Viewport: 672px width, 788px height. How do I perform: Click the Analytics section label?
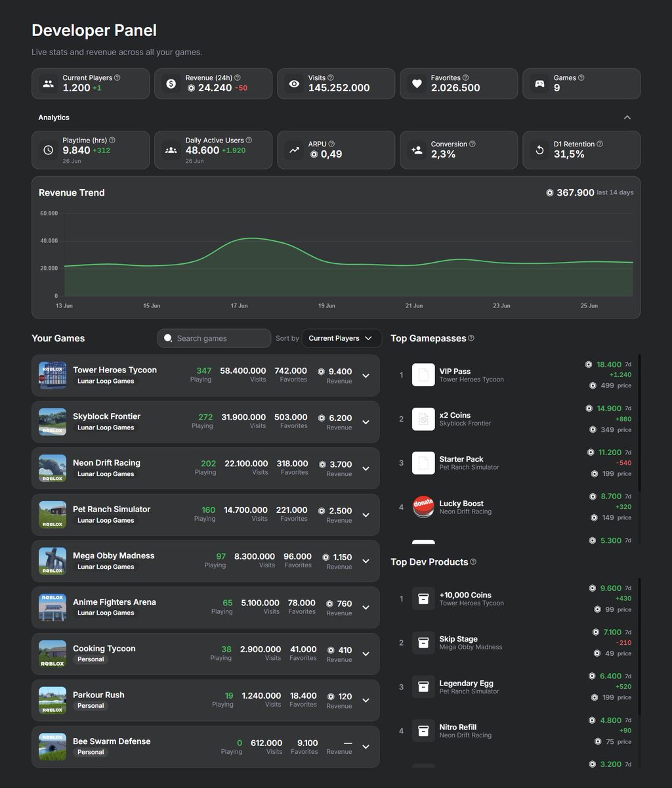click(x=54, y=118)
